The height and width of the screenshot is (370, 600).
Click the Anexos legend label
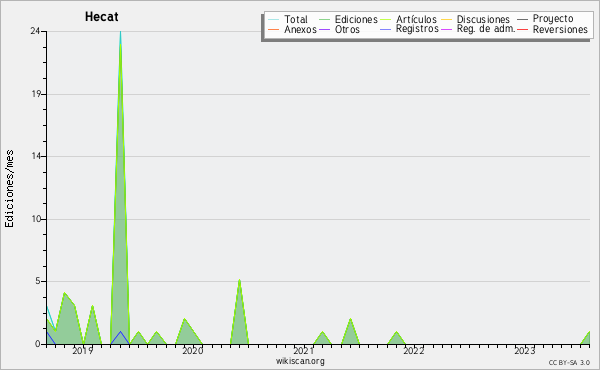pos(300,29)
